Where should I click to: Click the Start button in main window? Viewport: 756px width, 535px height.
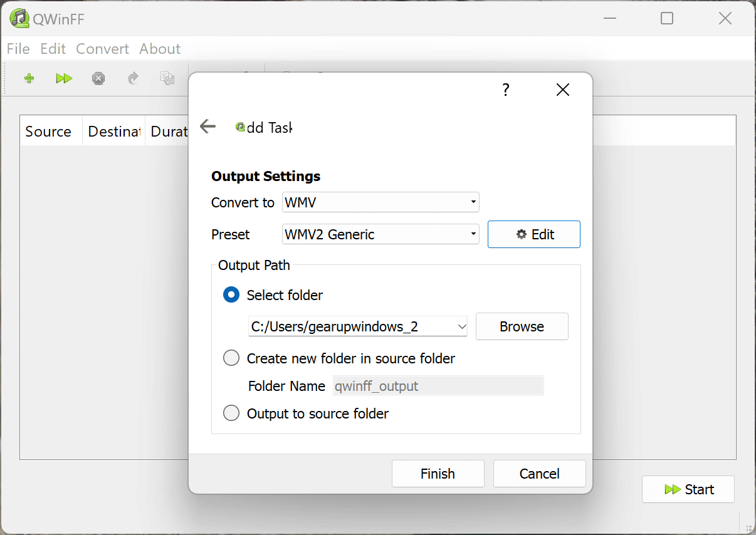(688, 489)
